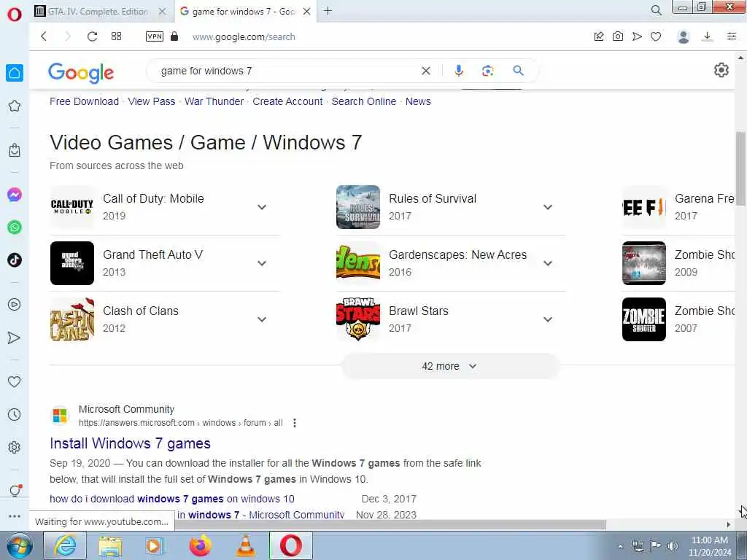
Task: Expand Clash of Clans entry
Action: pyautogui.click(x=262, y=319)
